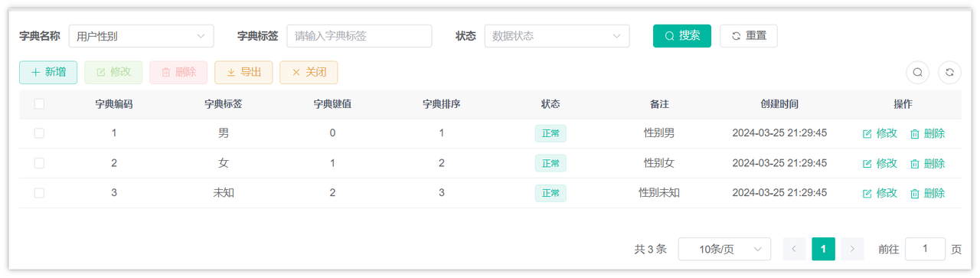The width and height of the screenshot is (980, 278).
Task: Click the 正常 status tag in row 未知
Action: (550, 193)
